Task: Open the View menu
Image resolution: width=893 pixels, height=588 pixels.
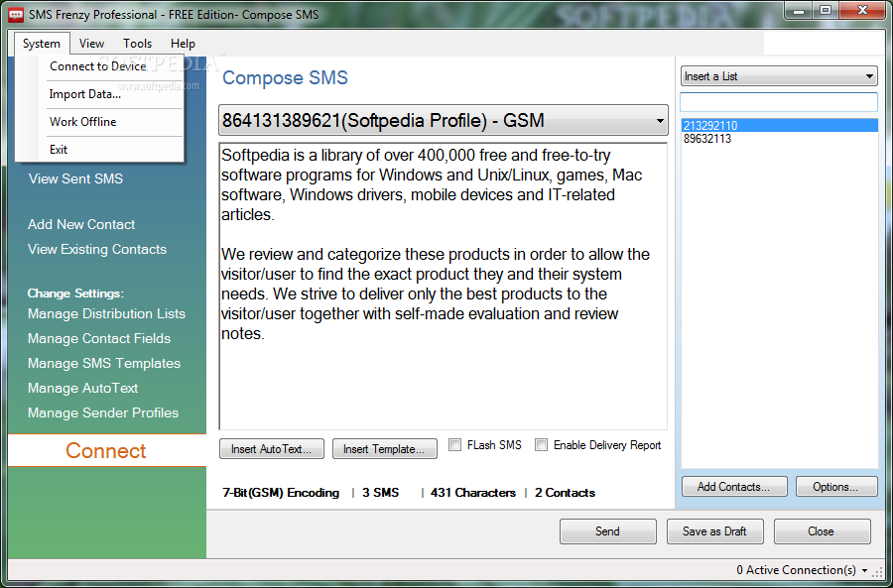Action: pyautogui.click(x=91, y=44)
